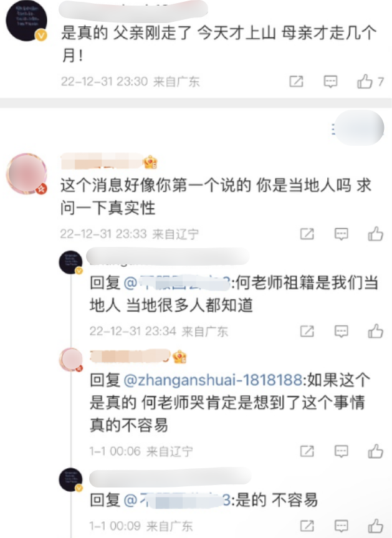Open comment box for 00:06 reply

point(342,451)
